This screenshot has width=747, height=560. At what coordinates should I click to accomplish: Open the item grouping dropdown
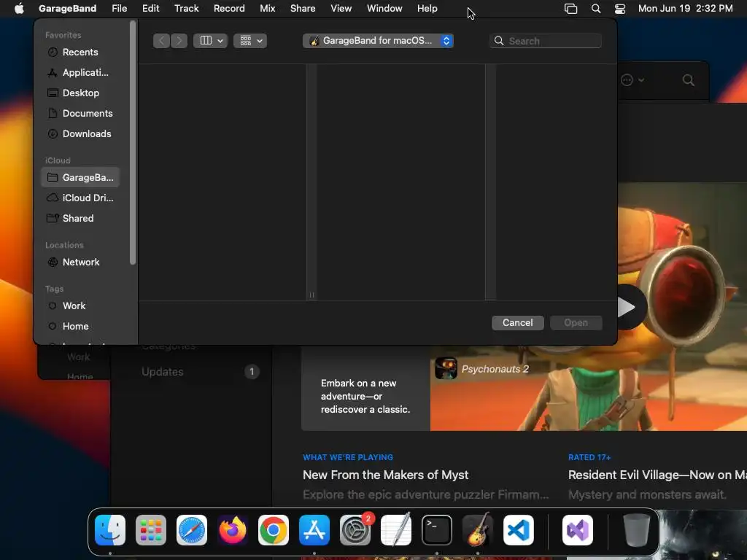(250, 41)
